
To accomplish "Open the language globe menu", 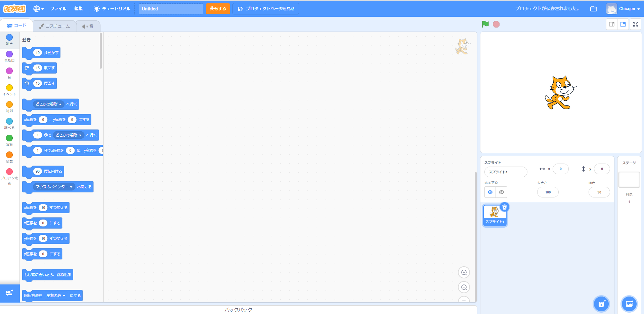I will (39, 9).
